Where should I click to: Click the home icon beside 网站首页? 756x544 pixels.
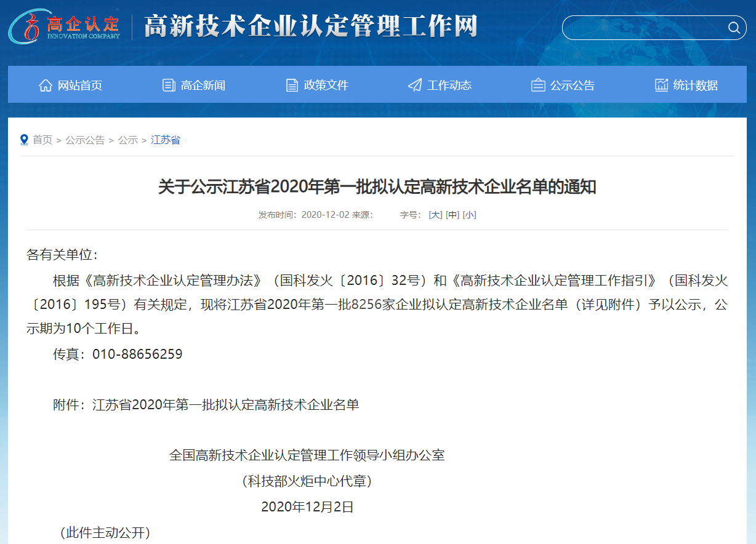(x=46, y=86)
